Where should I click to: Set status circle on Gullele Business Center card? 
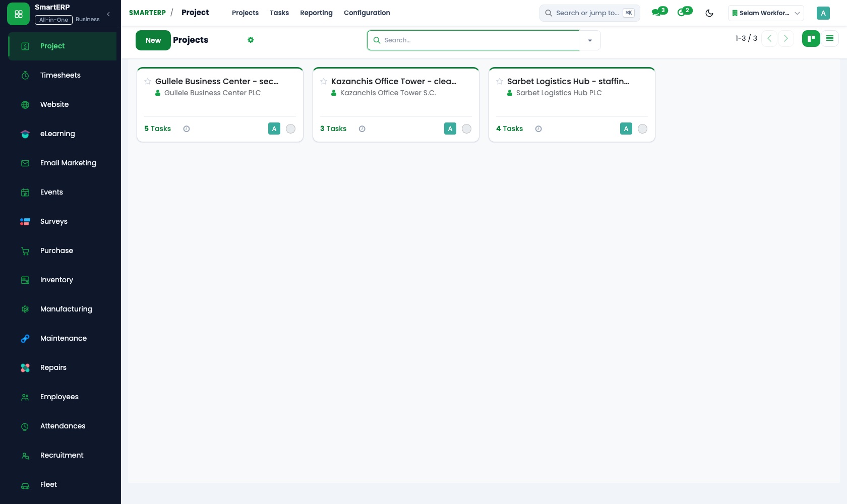click(290, 129)
